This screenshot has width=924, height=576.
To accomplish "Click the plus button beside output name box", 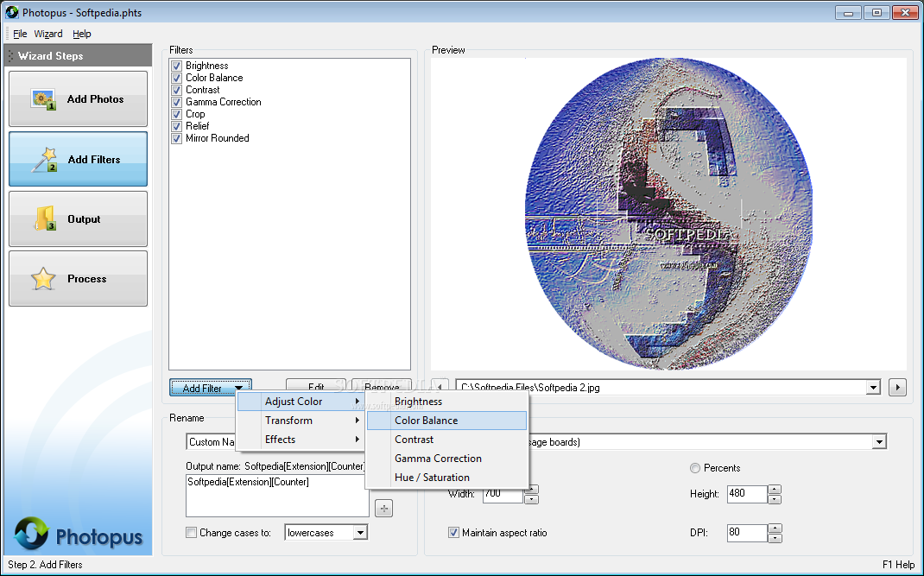I will (x=383, y=508).
